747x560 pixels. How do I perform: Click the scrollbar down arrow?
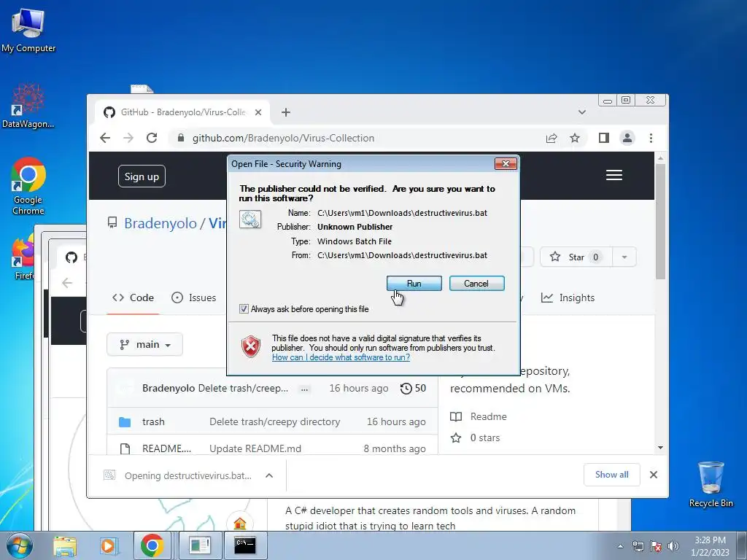pos(660,448)
